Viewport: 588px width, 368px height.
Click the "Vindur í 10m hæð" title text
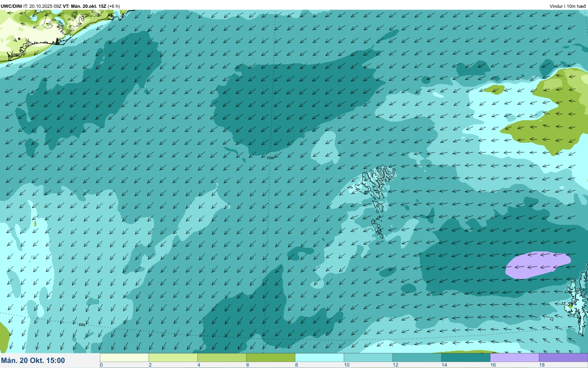click(x=568, y=6)
